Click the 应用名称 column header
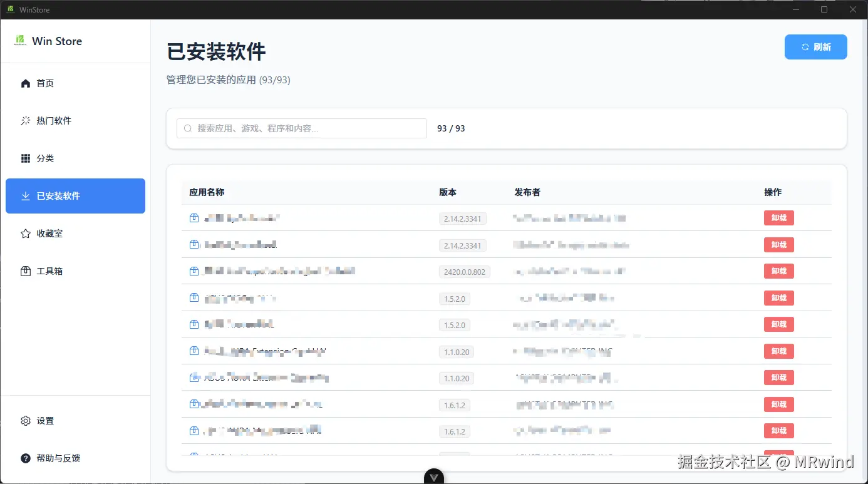 (207, 192)
